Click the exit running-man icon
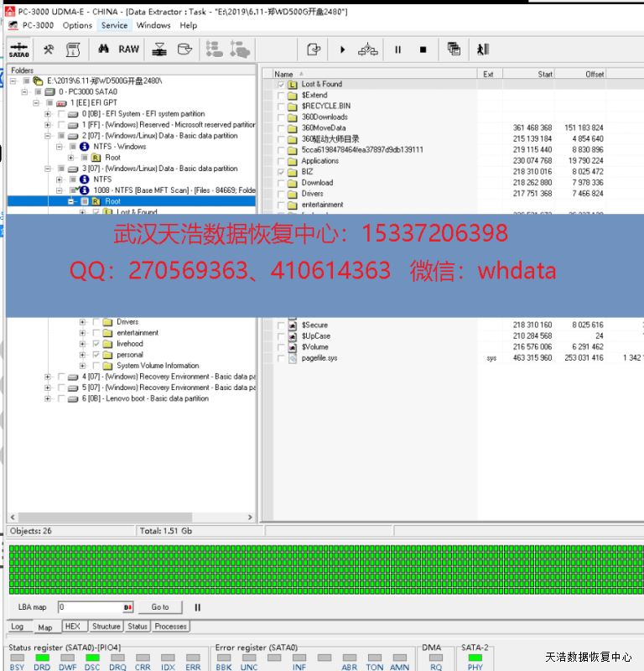This screenshot has height=671, width=644. coord(483,49)
